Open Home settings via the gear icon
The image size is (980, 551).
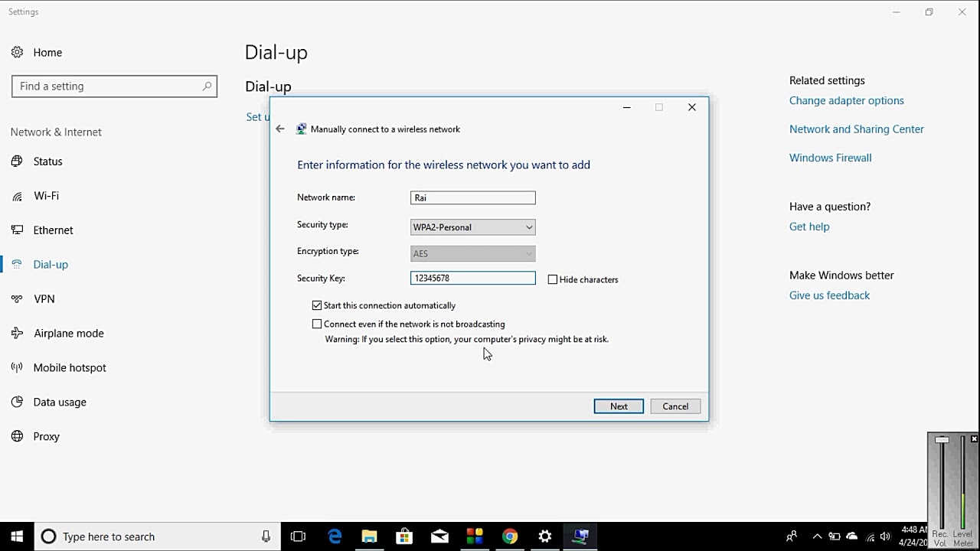[x=17, y=52]
